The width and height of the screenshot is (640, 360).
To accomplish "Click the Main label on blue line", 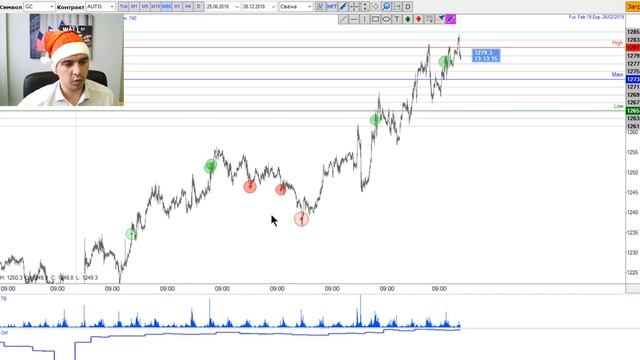I will (x=617, y=74).
